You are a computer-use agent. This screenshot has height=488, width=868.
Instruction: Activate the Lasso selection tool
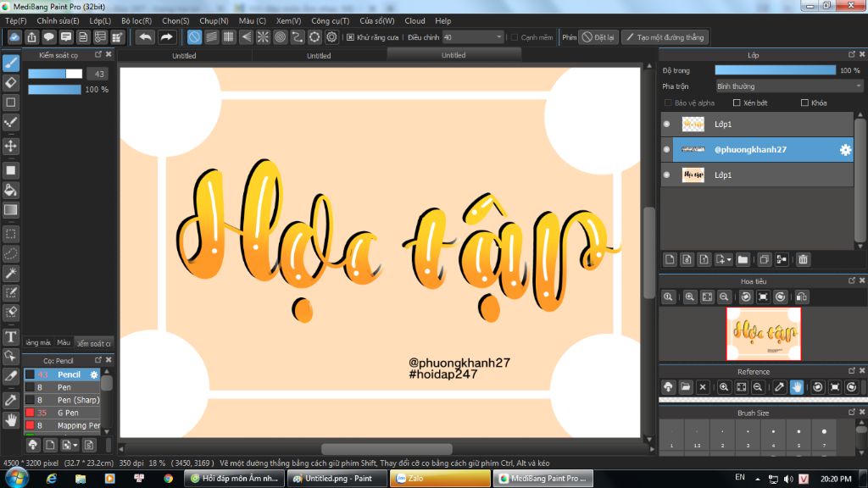[x=10, y=254]
